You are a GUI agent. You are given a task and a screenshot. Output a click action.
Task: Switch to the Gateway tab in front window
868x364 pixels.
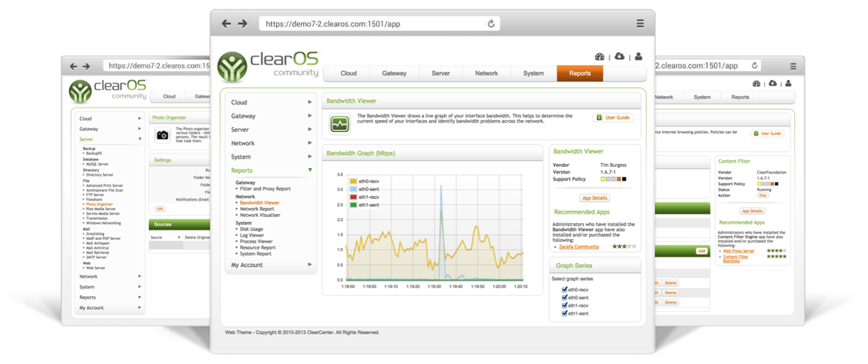(395, 73)
